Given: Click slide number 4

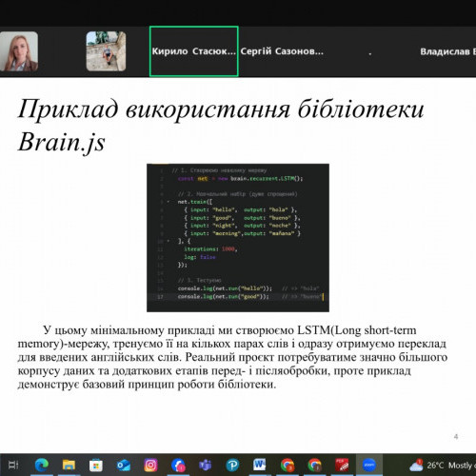Looking at the screenshot, I should pyautogui.click(x=456, y=437).
